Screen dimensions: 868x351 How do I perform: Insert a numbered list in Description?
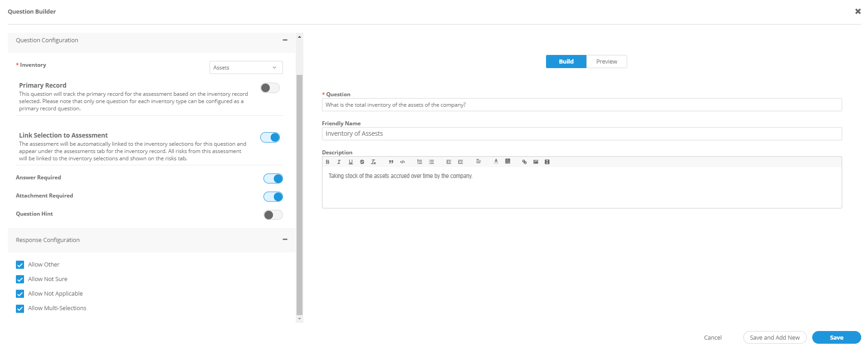click(419, 162)
